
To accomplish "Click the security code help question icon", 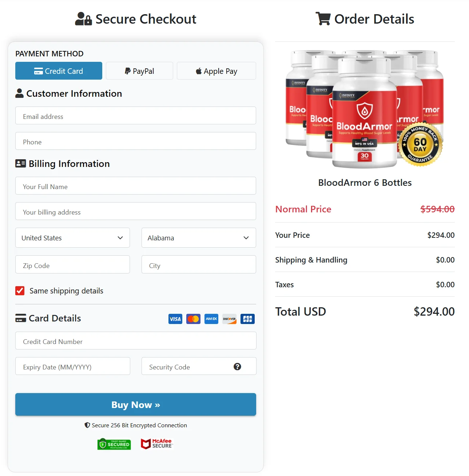I will [x=237, y=367].
